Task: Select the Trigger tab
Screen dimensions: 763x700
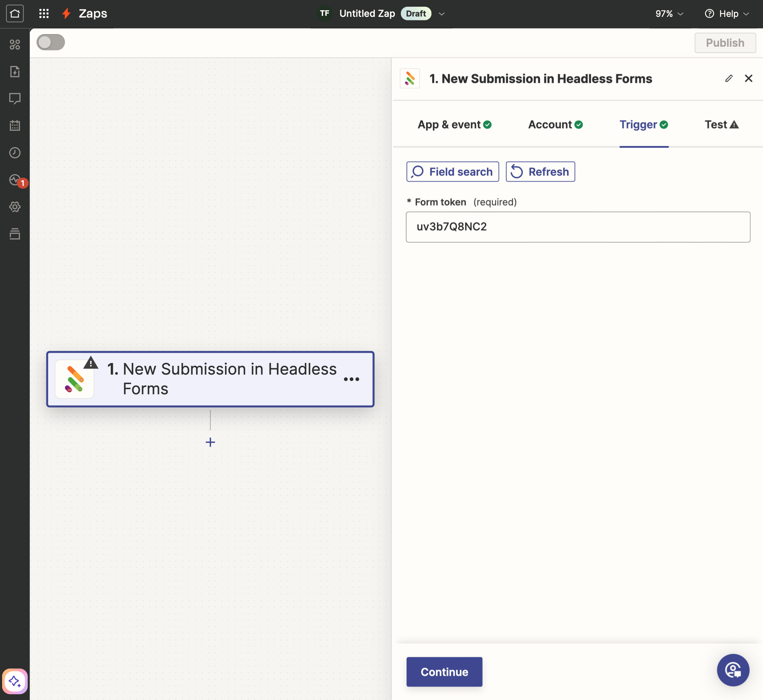Action: (643, 125)
